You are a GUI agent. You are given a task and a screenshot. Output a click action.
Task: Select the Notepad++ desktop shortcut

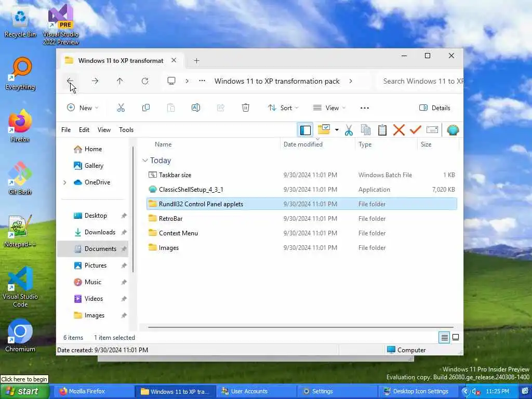(x=20, y=231)
